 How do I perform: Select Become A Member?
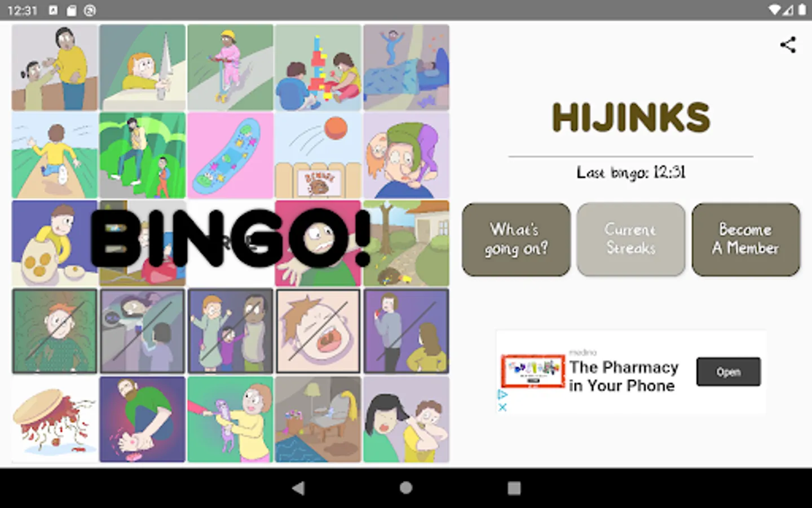coord(745,239)
